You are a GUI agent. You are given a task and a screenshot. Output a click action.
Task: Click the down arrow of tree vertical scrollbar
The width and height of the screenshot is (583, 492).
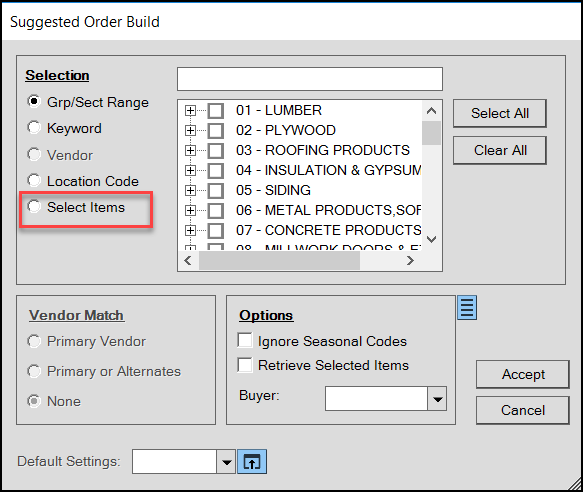point(431,239)
